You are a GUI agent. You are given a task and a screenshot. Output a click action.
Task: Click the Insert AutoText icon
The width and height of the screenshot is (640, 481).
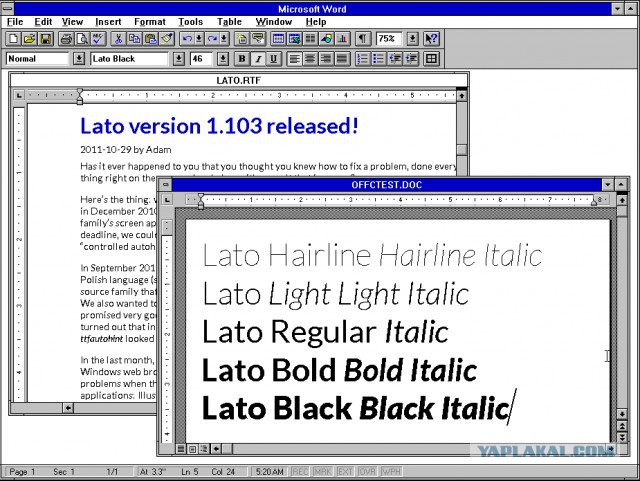[x=258, y=39]
